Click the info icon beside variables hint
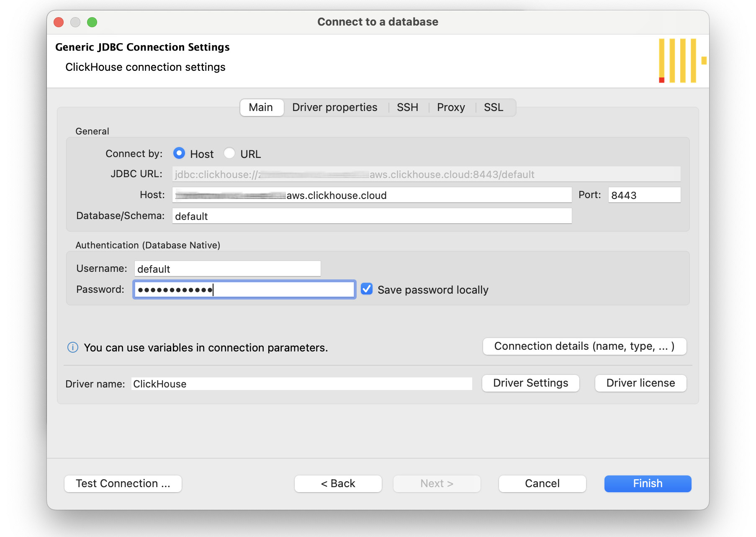This screenshot has height=537, width=756. (73, 348)
